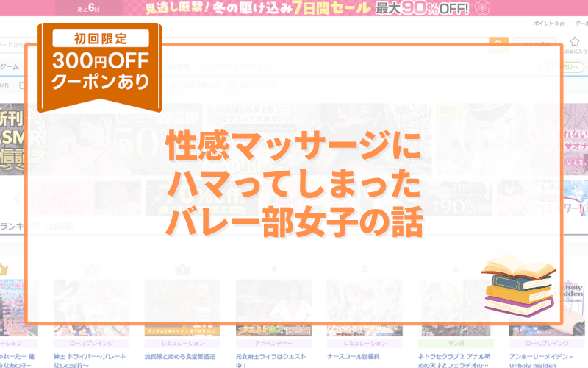The width and height of the screenshot is (588, 368).
Task: Click the マンガ genre tag
Action: pos(456,343)
